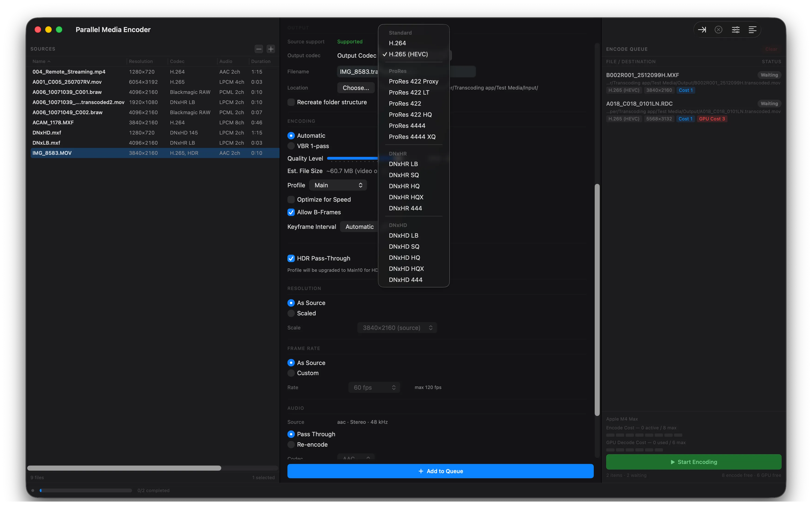Click the remove source minus icon
This screenshot has width=812, height=532.
[259, 49]
